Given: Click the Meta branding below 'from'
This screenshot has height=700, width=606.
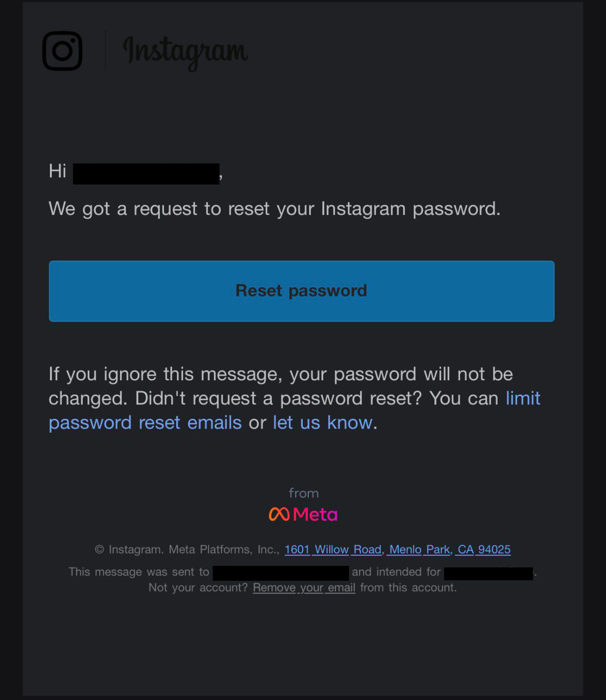Looking at the screenshot, I should click(303, 514).
